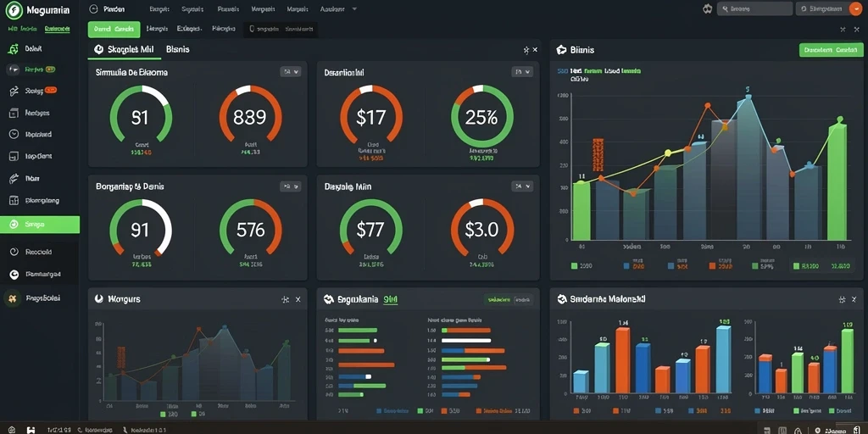This screenshot has width=868, height=434.
Task: Open the Pianden item in top menu bar
Action: tap(114, 9)
